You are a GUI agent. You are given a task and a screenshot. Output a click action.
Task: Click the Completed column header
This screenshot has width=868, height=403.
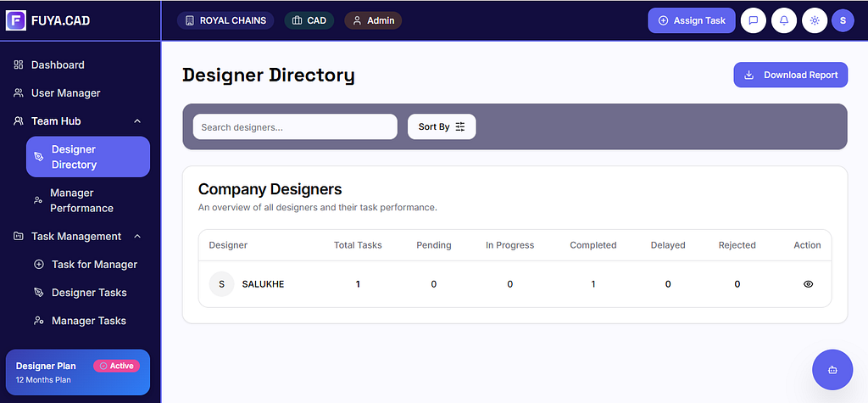point(593,245)
